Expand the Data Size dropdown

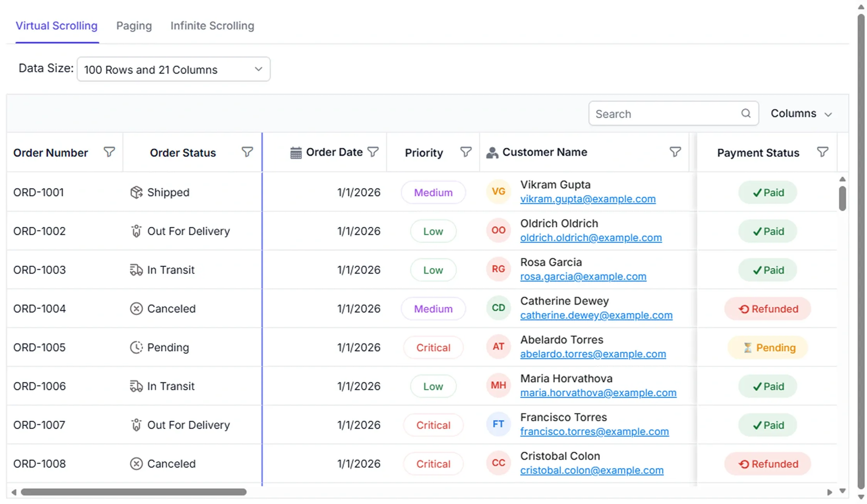point(174,69)
